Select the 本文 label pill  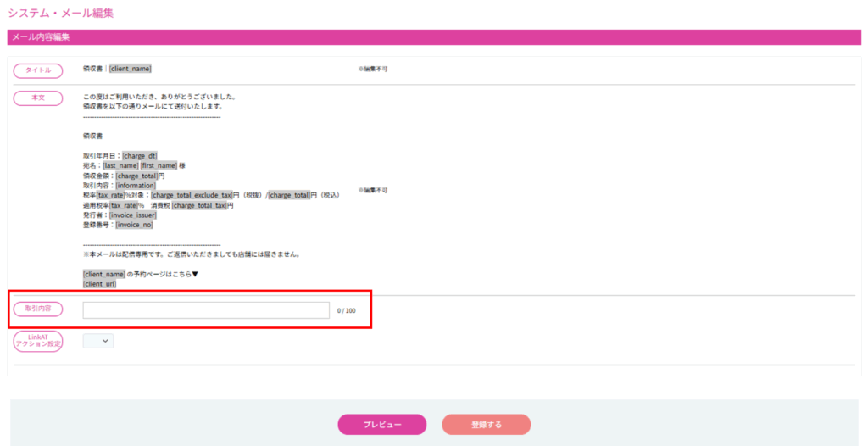(x=38, y=98)
